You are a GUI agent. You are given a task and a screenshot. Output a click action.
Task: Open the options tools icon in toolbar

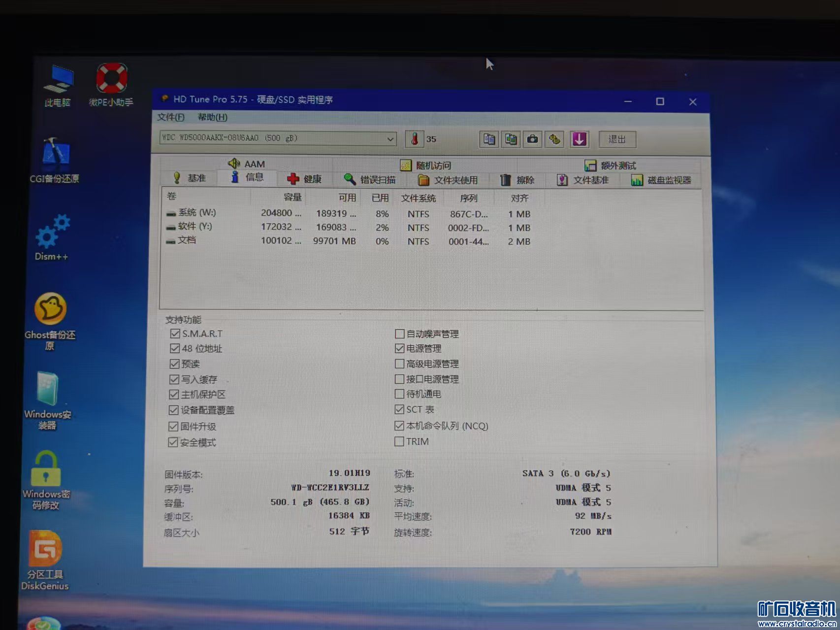[x=554, y=139]
